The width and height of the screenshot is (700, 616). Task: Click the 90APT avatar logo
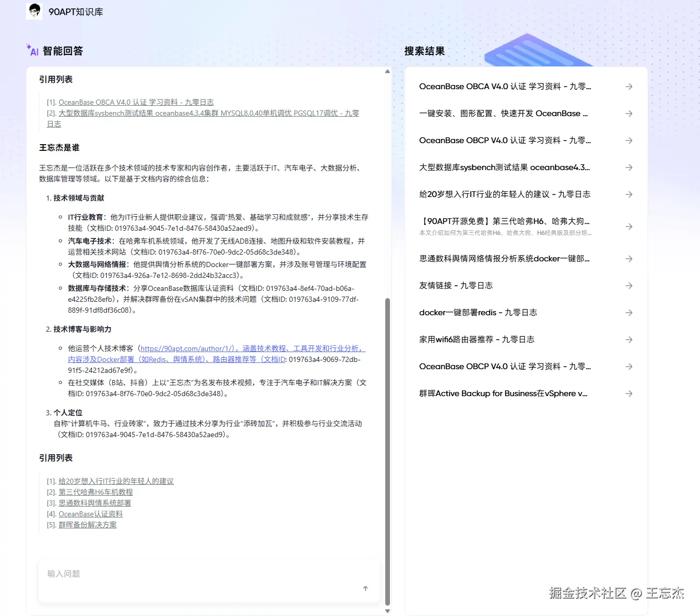(x=34, y=11)
